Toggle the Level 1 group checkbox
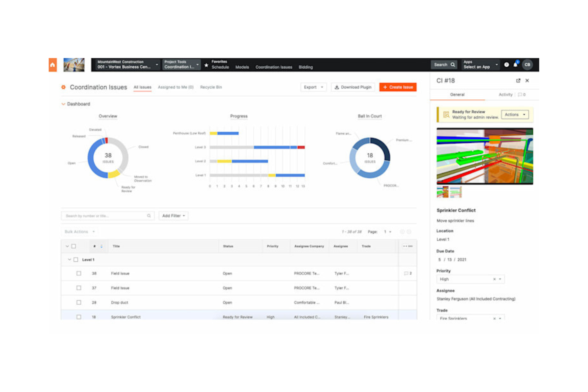 click(75, 260)
